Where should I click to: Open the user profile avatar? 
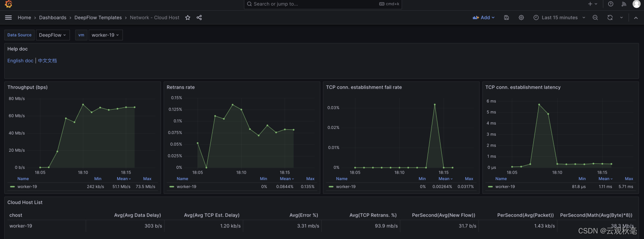click(636, 4)
